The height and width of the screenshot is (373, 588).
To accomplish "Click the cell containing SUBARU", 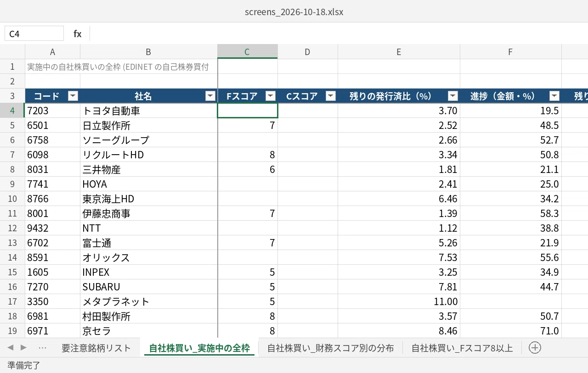I will [x=149, y=287].
